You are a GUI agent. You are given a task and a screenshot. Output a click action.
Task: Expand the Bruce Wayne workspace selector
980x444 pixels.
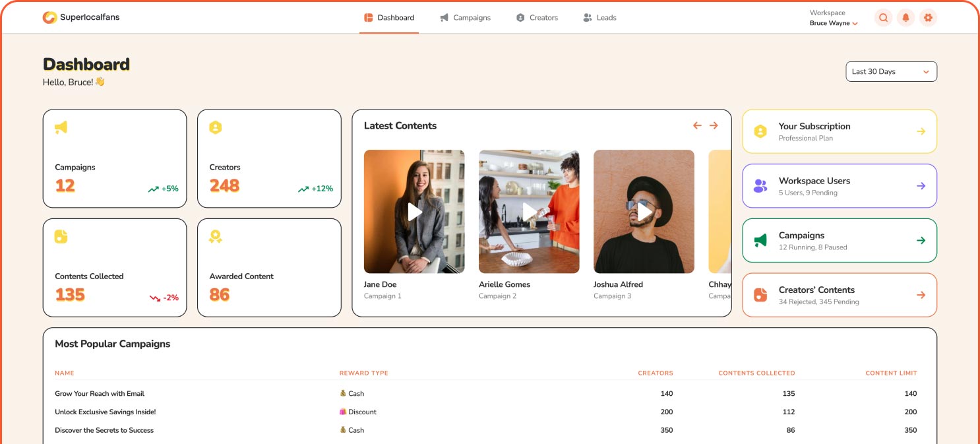(834, 23)
